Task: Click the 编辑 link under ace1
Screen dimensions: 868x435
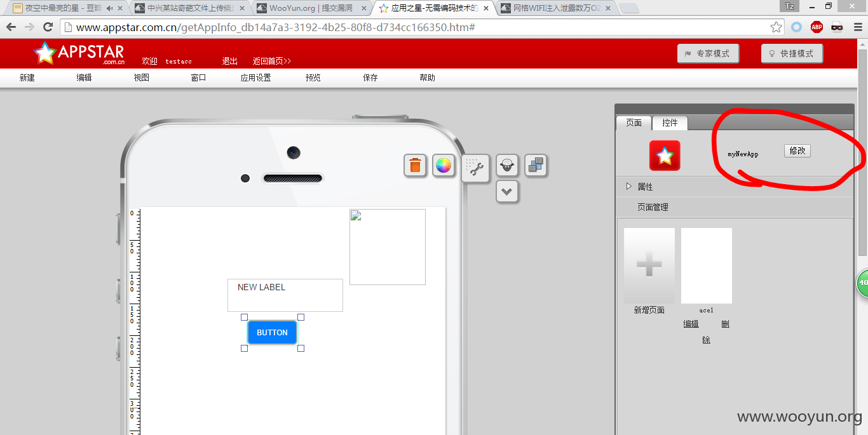Action: pyautogui.click(x=691, y=324)
